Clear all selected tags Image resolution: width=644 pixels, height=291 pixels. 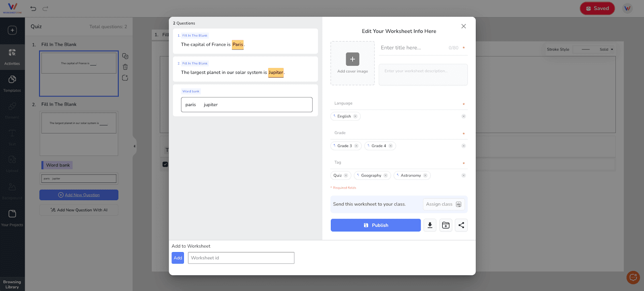[x=464, y=176]
